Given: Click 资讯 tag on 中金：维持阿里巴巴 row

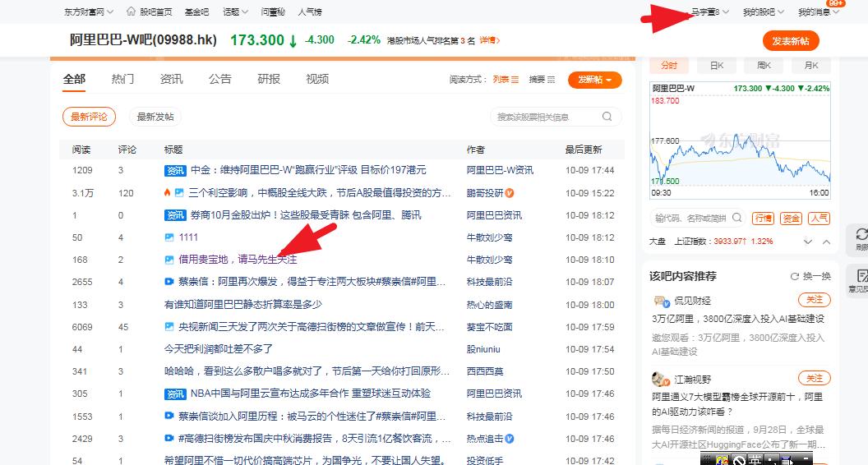Looking at the screenshot, I should pyautogui.click(x=175, y=171).
